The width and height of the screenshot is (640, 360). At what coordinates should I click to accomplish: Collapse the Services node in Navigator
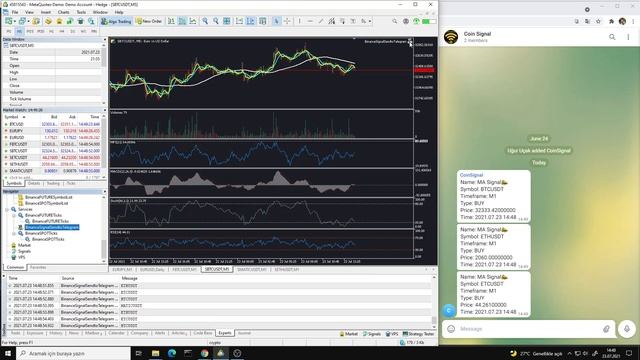coord(7,209)
